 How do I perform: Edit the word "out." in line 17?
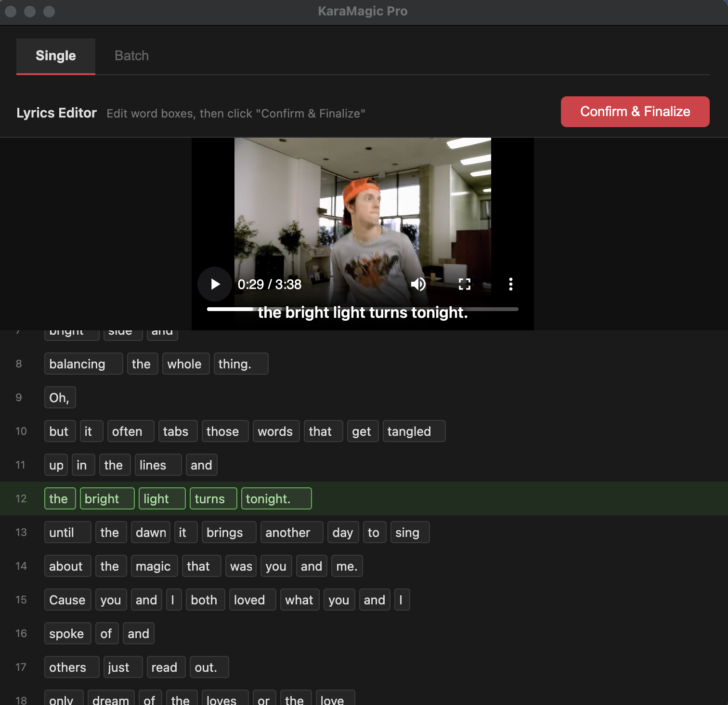point(209,667)
